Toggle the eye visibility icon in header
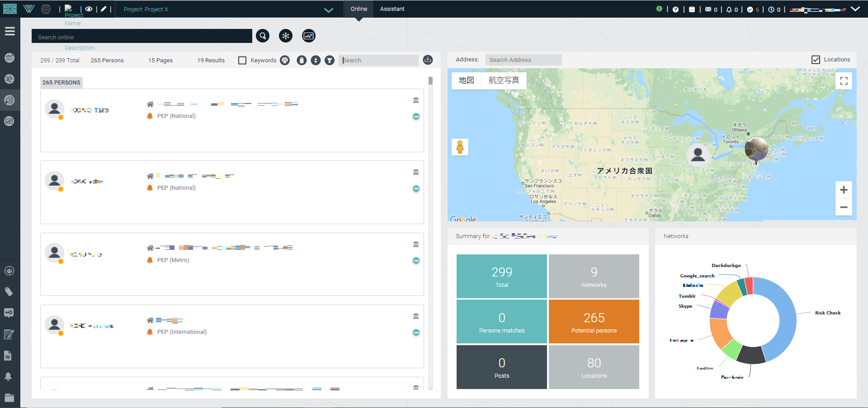This screenshot has width=868, height=408. point(89,9)
